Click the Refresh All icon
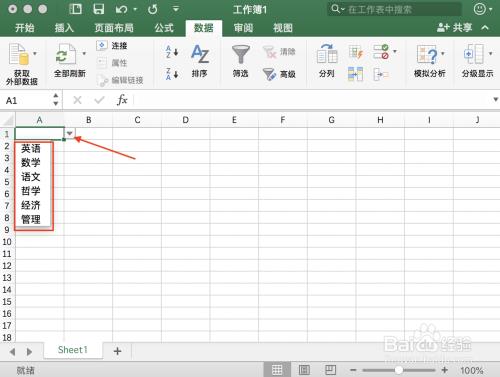Viewport: 500px width, 377px height. tap(65, 54)
